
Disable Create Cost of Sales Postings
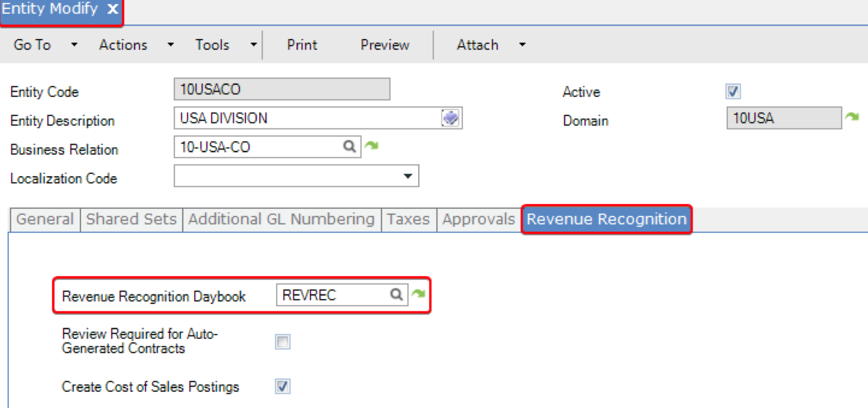coord(283,387)
